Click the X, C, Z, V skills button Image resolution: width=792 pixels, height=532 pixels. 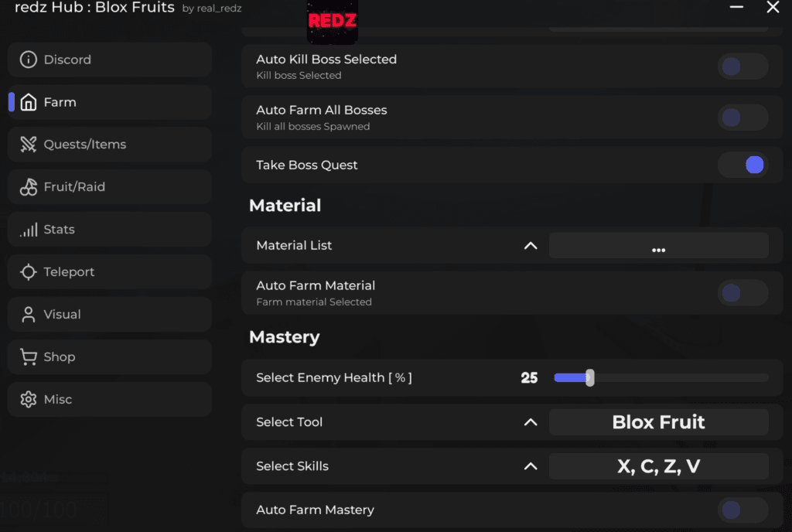[658, 466]
